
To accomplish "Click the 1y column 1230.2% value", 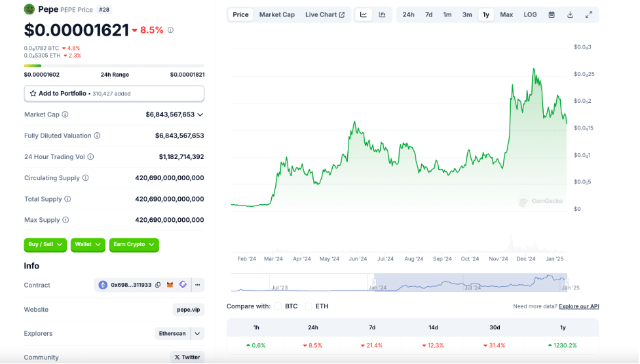I will coord(563,345).
